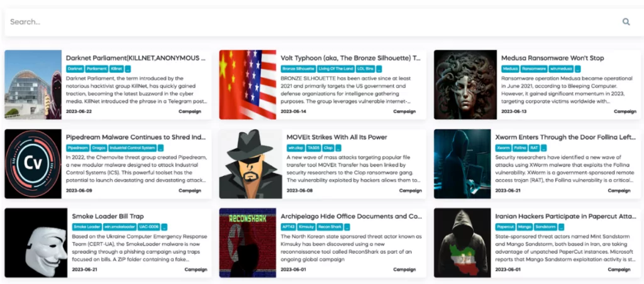Viewport: 644px width, 284px height.
Task: Open MOVEit Strikes With All Its Power
Action: point(337,137)
